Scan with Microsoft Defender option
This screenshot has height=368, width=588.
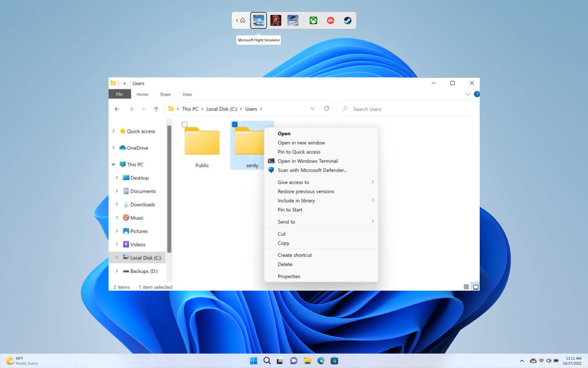point(312,170)
